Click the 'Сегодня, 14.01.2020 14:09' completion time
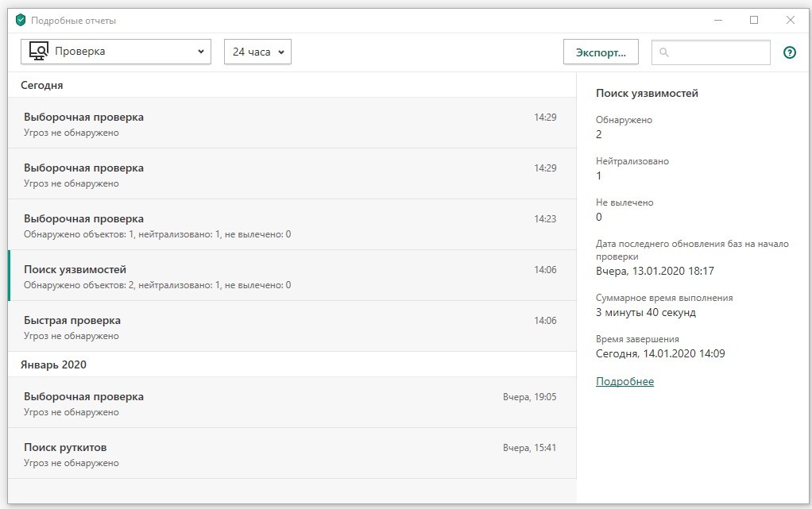Screen dimensions: 812x509 tap(660, 353)
